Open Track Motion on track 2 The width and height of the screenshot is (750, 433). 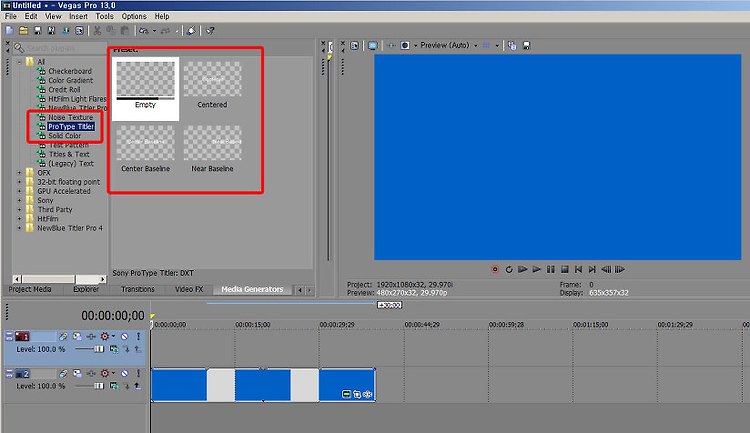pyautogui.click(x=77, y=373)
